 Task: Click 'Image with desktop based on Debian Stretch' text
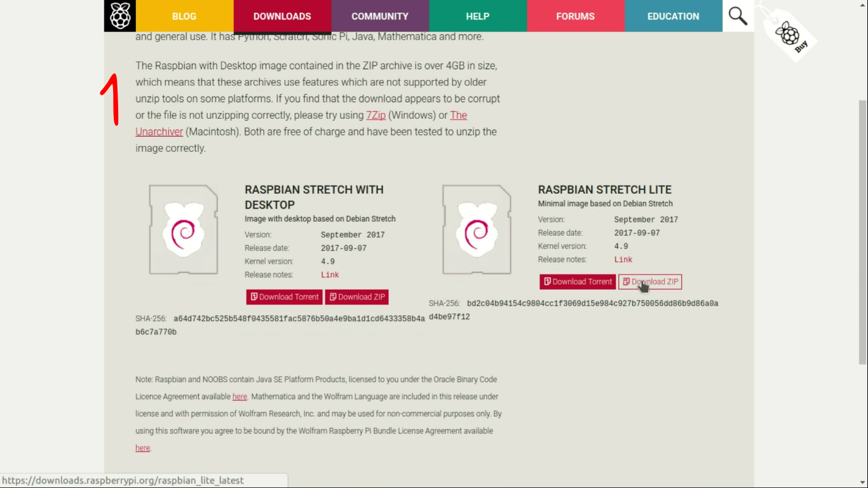coord(320,219)
